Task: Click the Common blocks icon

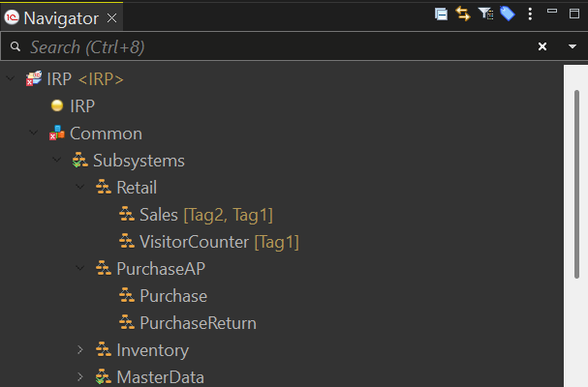Action: (57, 133)
